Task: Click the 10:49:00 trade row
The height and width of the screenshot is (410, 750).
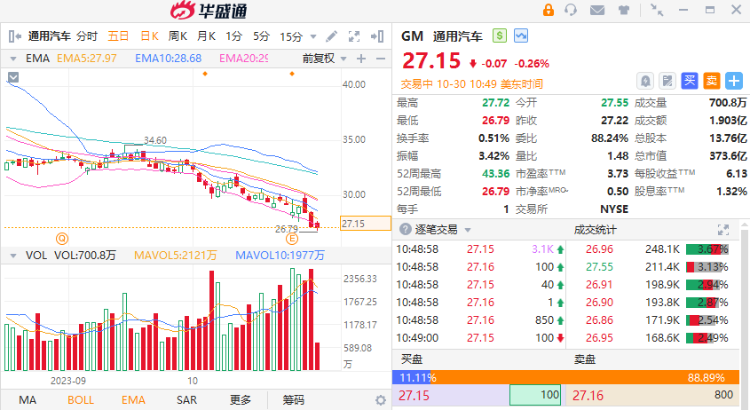Action: pos(480,338)
